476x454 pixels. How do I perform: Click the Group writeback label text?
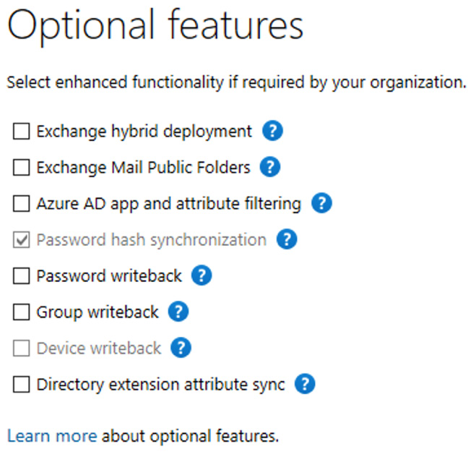coord(98,312)
